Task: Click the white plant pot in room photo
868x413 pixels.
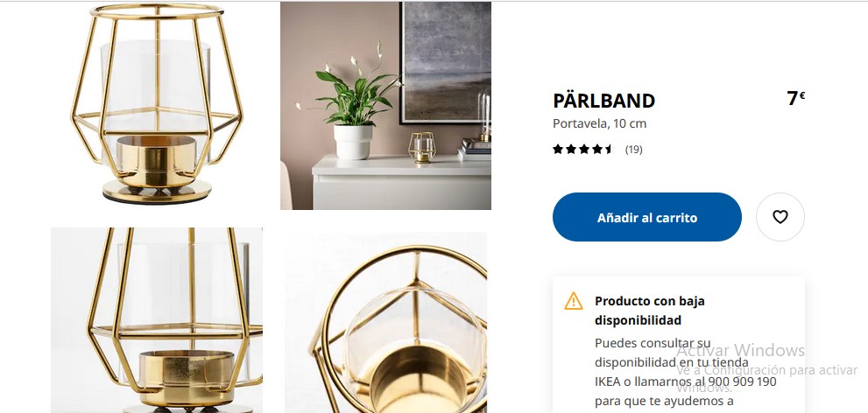Action: (353, 142)
